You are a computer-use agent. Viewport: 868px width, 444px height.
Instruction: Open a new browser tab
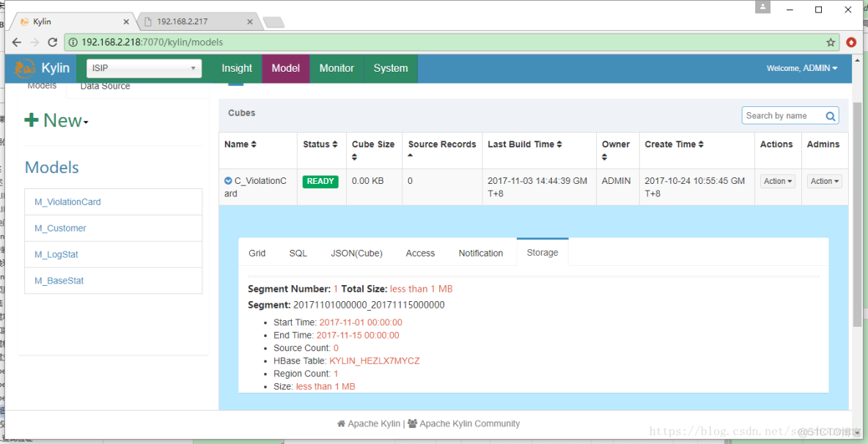click(273, 22)
